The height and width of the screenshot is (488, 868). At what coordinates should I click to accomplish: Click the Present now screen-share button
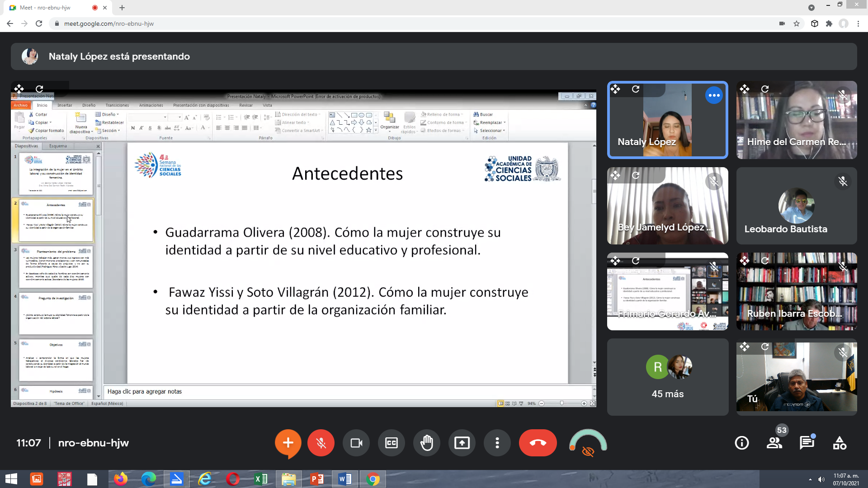[x=462, y=443]
